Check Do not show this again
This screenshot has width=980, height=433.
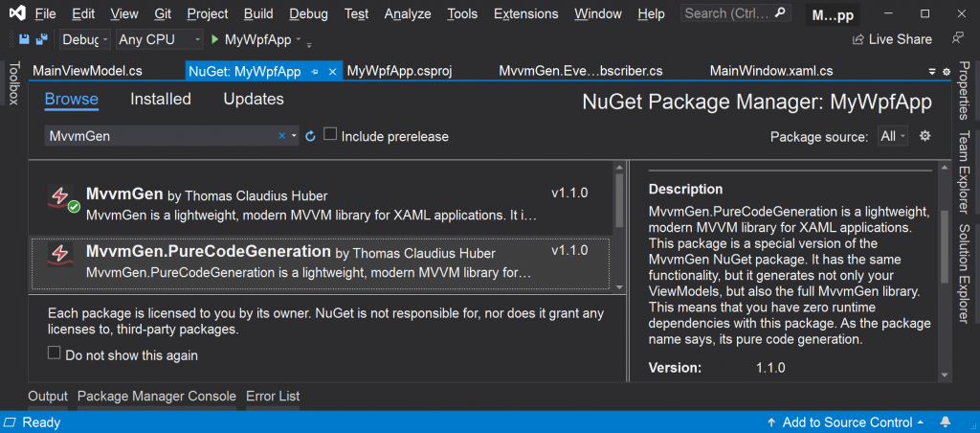pyautogui.click(x=55, y=354)
